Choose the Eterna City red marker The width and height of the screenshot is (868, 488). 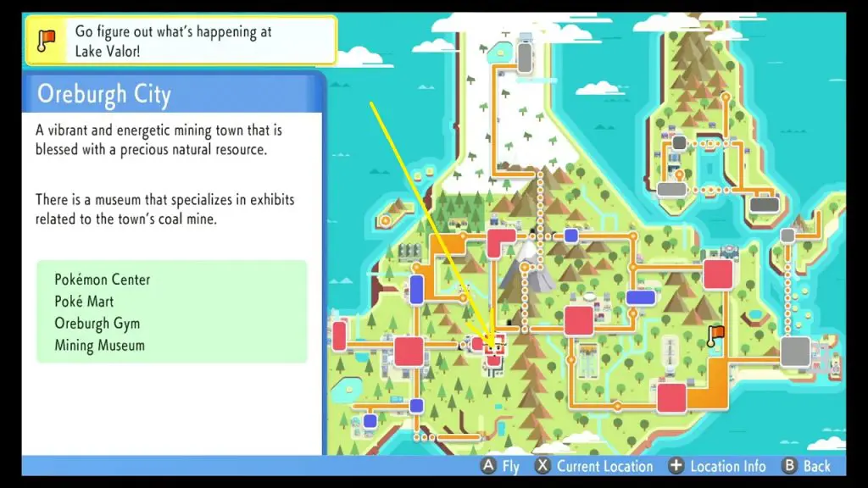pos(499,242)
